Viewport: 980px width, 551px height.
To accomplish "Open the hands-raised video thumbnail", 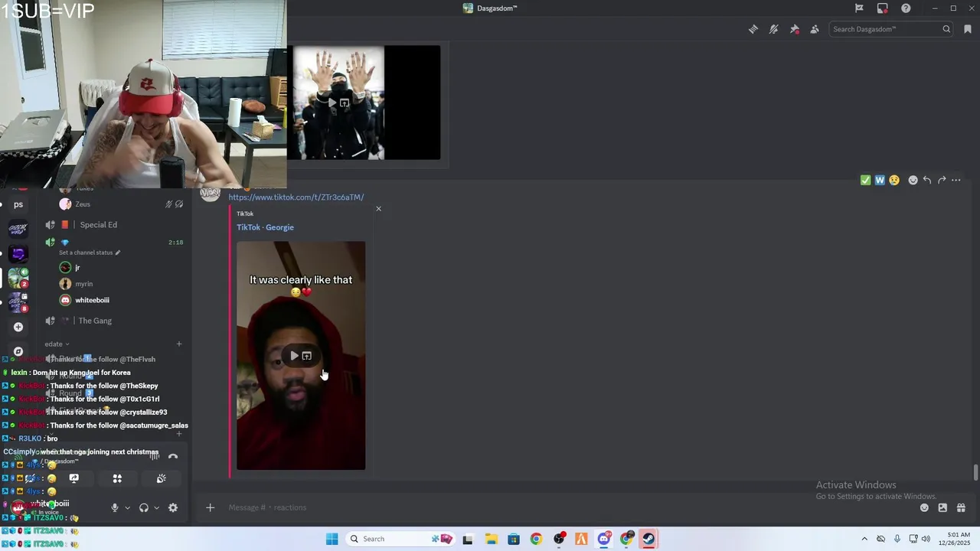I will 364,103.
